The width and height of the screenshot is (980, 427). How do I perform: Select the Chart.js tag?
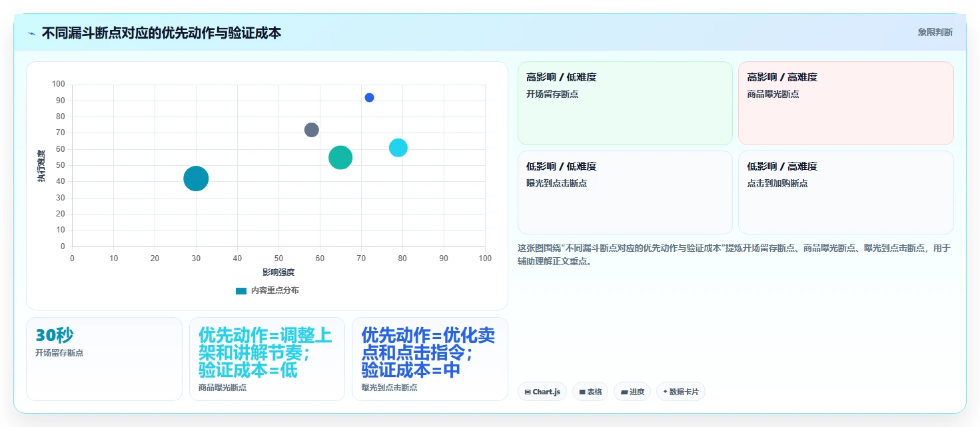(x=542, y=392)
